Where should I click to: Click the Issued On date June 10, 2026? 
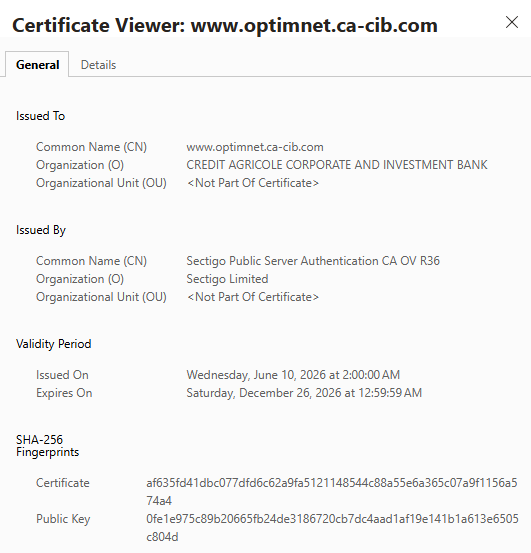point(293,375)
